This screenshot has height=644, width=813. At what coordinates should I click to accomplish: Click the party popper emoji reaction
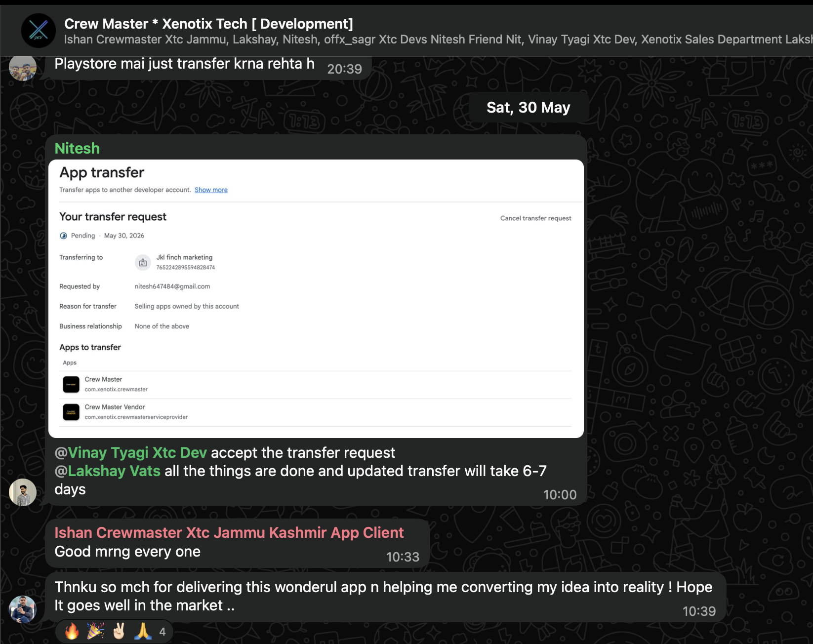pos(95,631)
